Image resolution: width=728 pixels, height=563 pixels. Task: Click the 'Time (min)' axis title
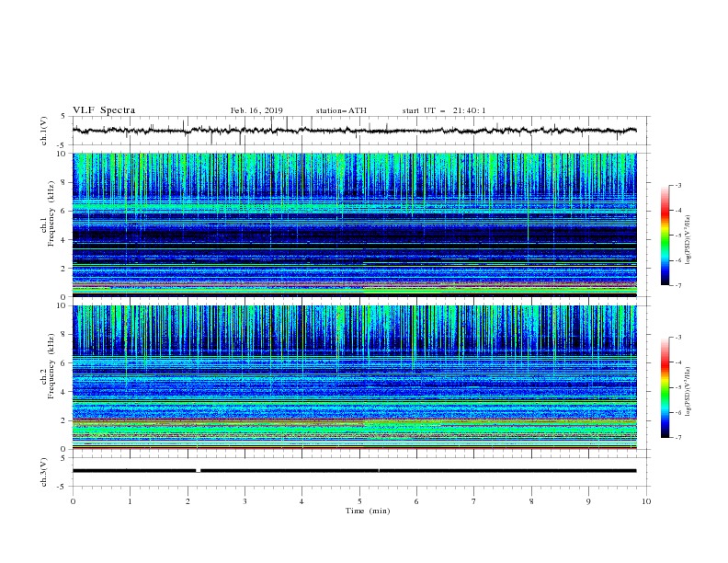(368, 511)
